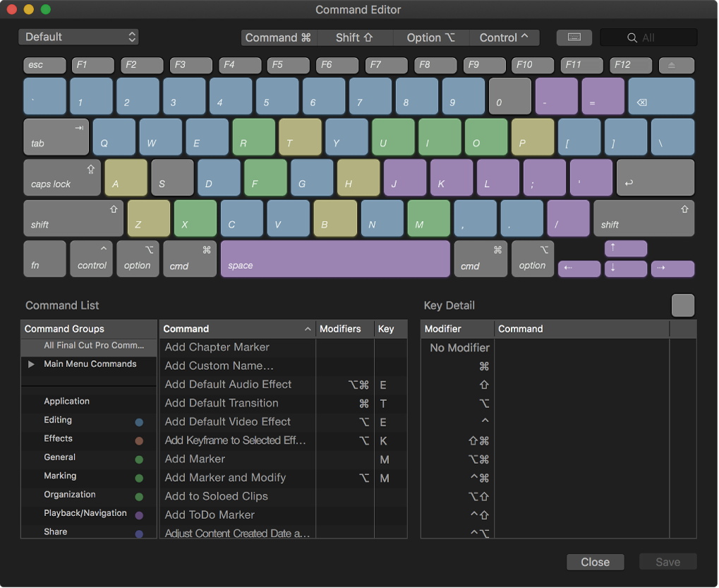This screenshot has height=588, width=719.
Task: Select the spacebar key on the virtual keyboard
Action: click(335, 258)
